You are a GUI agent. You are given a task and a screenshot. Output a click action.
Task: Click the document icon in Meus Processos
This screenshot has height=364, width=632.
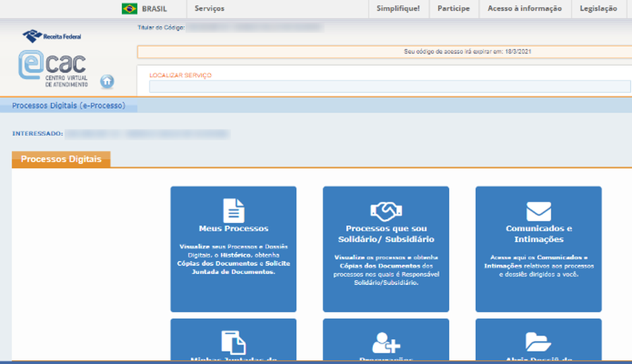pos(233,210)
